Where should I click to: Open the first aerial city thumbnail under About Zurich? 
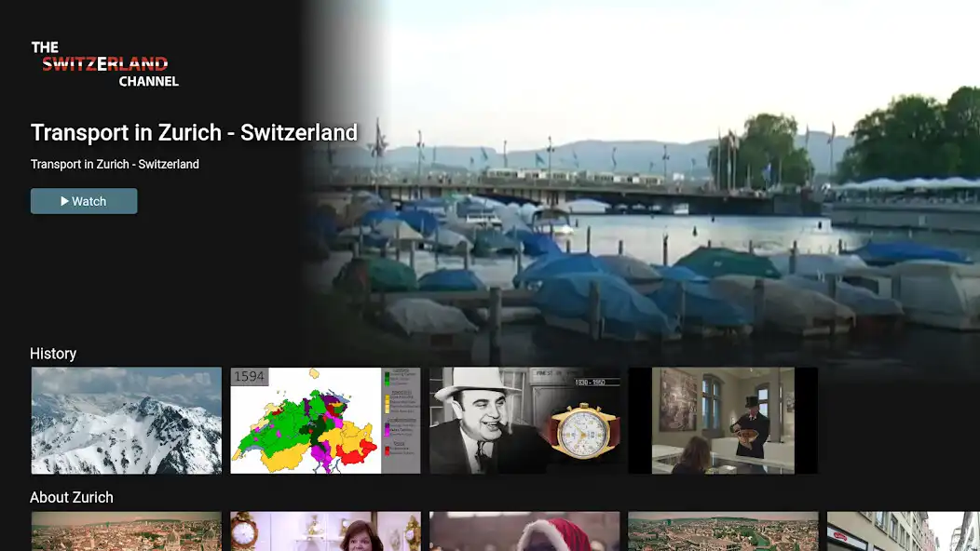pyautogui.click(x=126, y=535)
